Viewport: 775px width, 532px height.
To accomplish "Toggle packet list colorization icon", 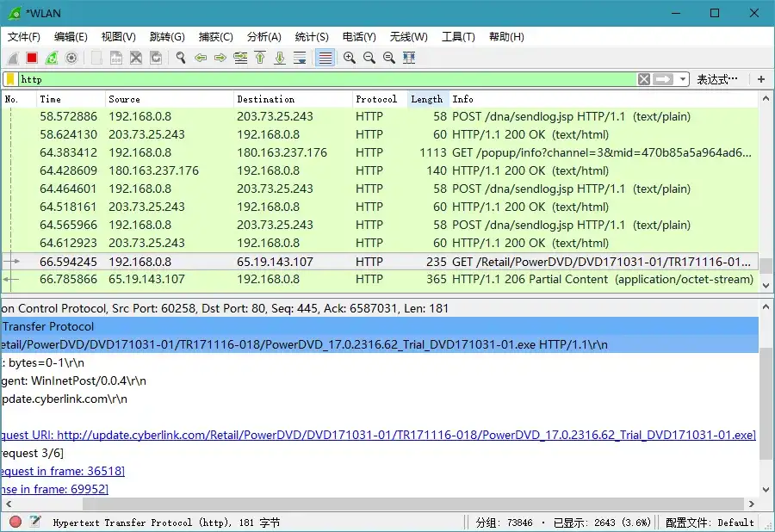I will [323, 58].
